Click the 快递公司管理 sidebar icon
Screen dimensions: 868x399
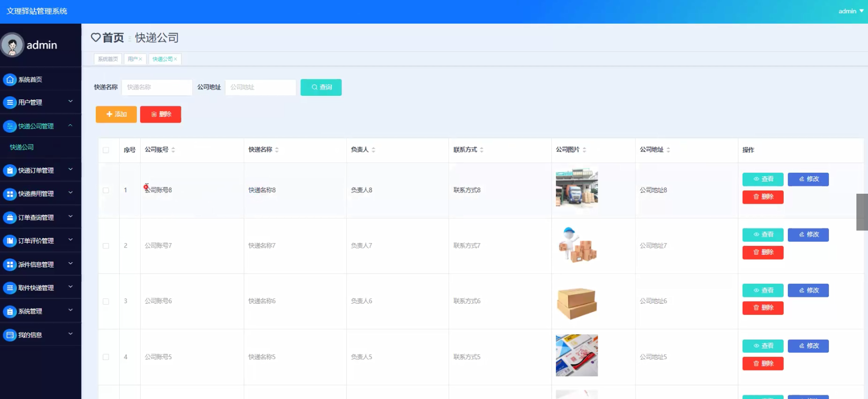pos(9,126)
